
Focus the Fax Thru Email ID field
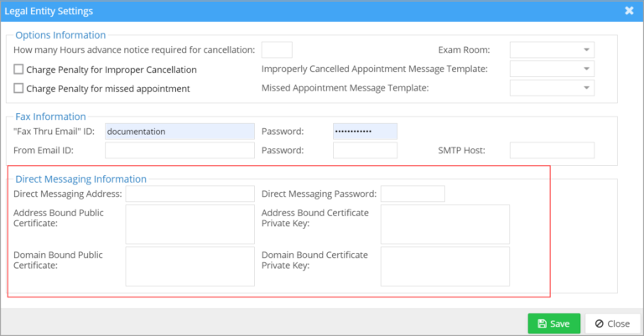[x=179, y=132]
